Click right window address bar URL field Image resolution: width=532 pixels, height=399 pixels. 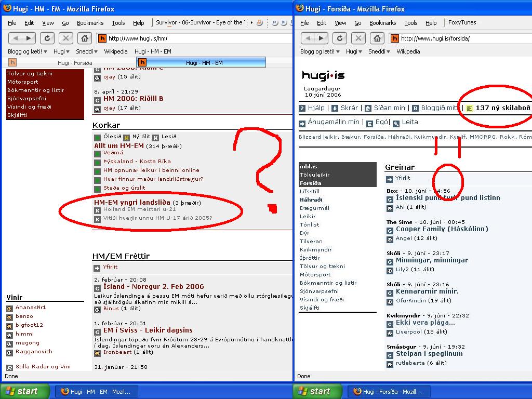(x=465, y=38)
